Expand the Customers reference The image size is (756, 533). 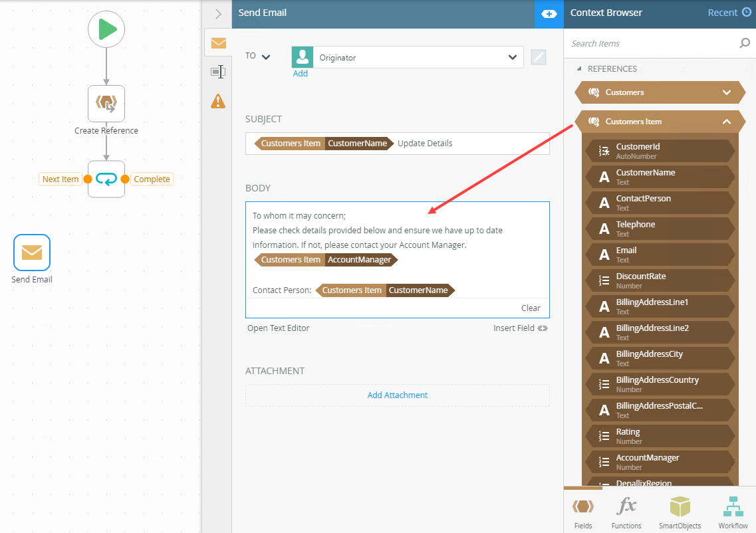[726, 93]
